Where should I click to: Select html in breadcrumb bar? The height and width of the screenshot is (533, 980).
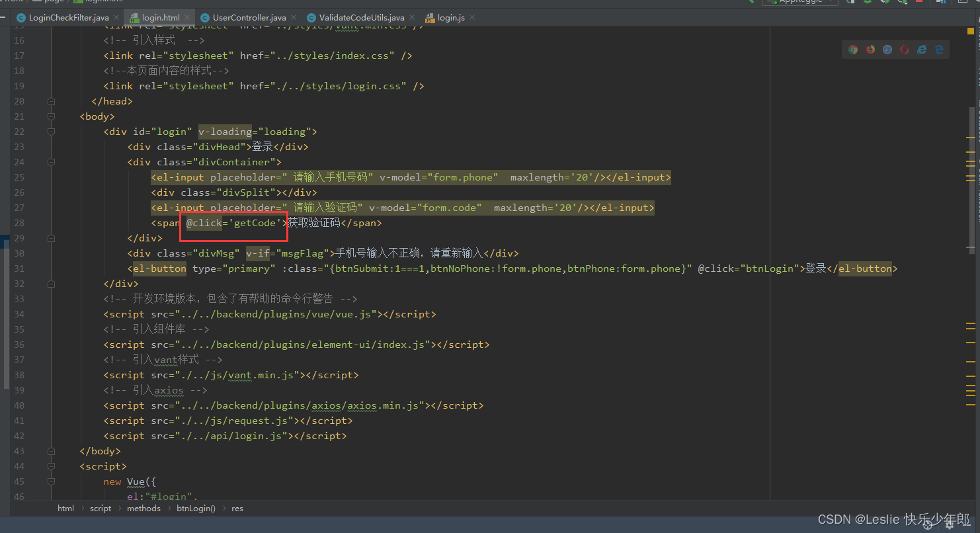65,509
